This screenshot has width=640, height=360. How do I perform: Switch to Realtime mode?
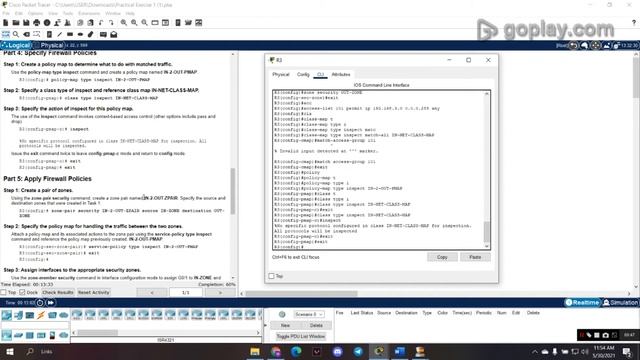click(582, 302)
